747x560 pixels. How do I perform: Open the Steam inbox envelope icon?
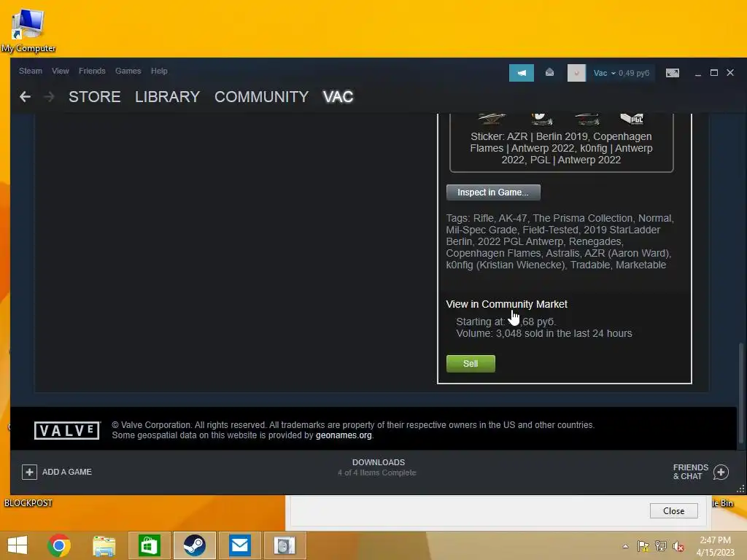(550, 72)
